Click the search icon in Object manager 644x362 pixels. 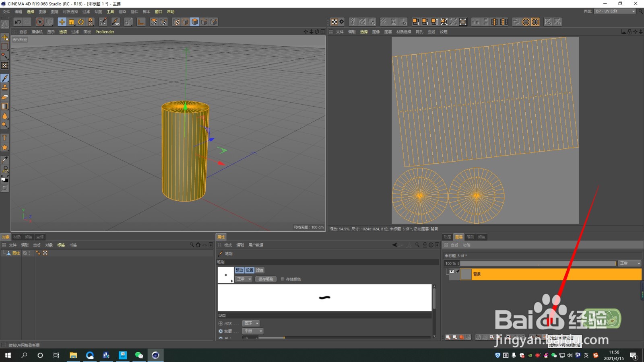click(x=192, y=245)
